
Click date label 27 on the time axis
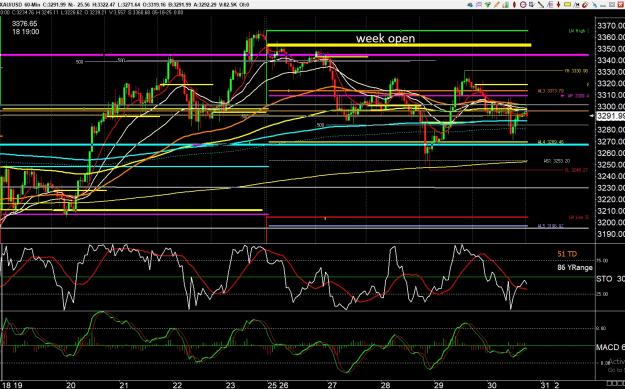[x=332, y=385]
